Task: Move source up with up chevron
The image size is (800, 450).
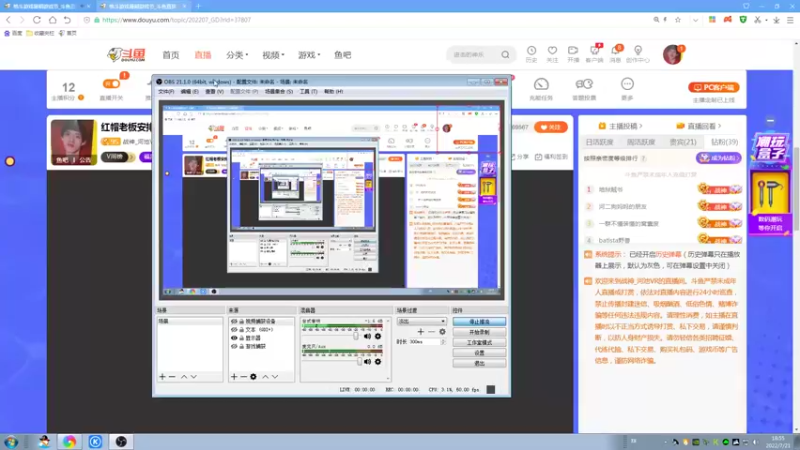Action: coord(265,377)
